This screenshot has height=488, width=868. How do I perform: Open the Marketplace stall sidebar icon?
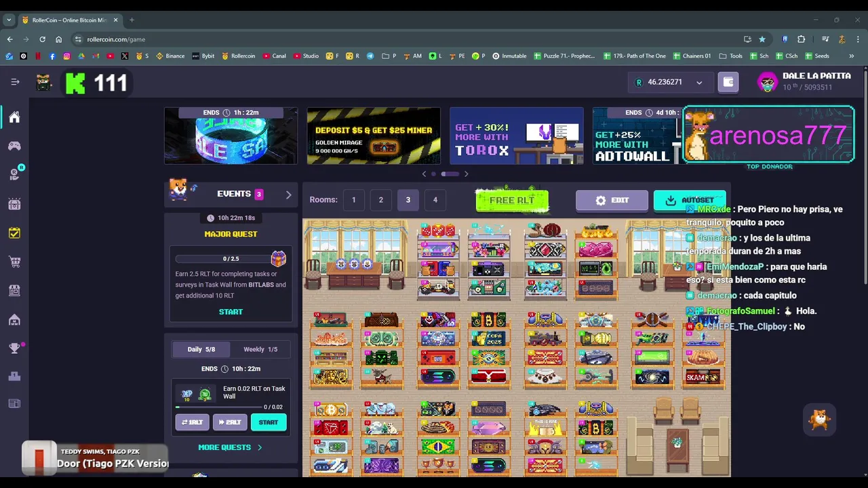coord(14,290)
